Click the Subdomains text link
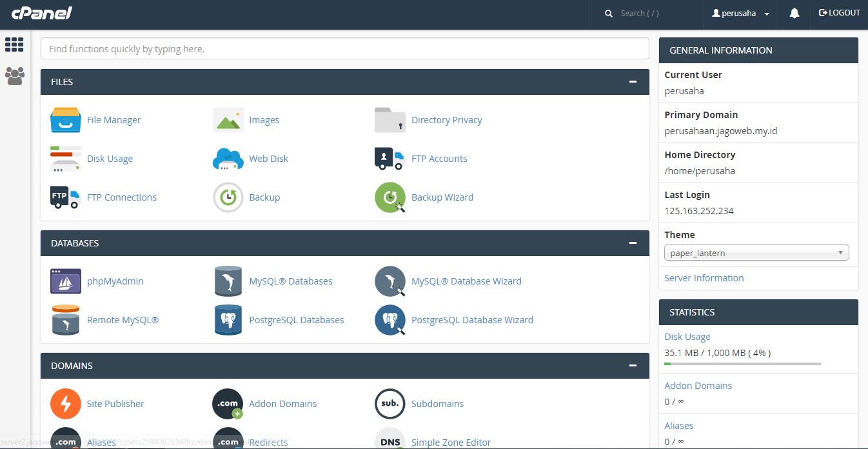 coord(437,404)
